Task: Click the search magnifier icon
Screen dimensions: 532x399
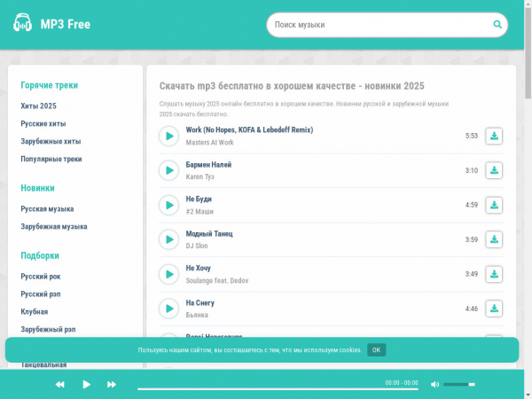Action: pos(498,25)
